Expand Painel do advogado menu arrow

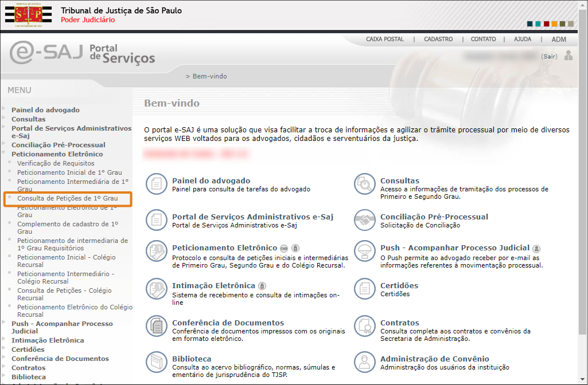3,109
